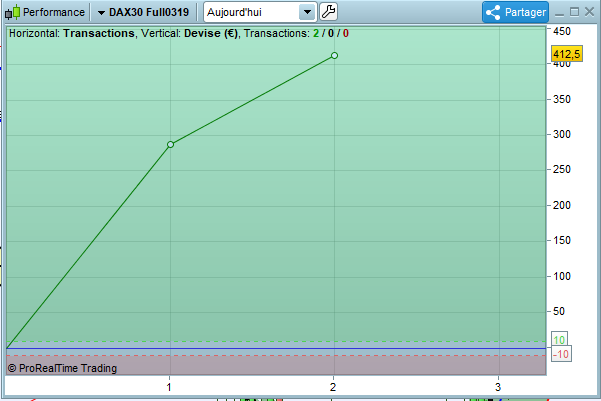Click the 50 value on vertical axis

[x=559, y=311]
